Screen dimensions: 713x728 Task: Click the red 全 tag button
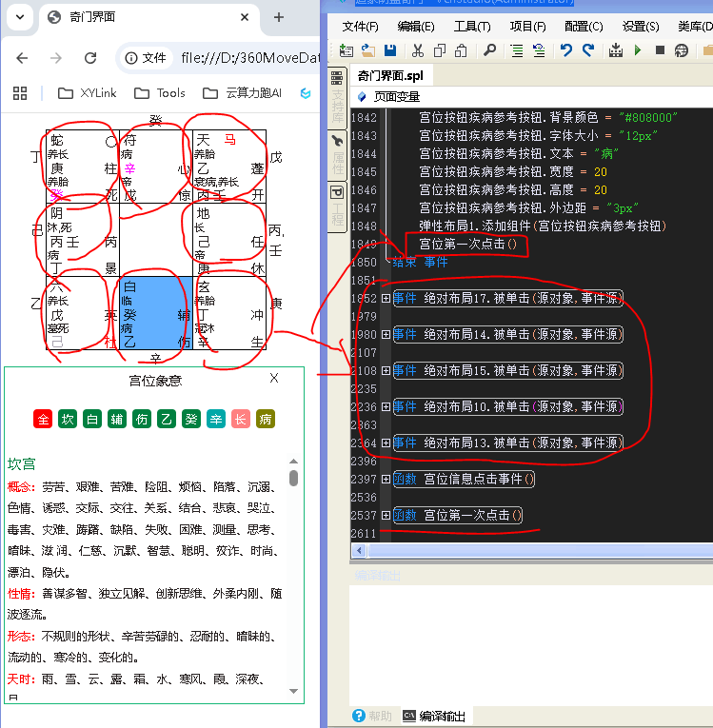[43, 420]
